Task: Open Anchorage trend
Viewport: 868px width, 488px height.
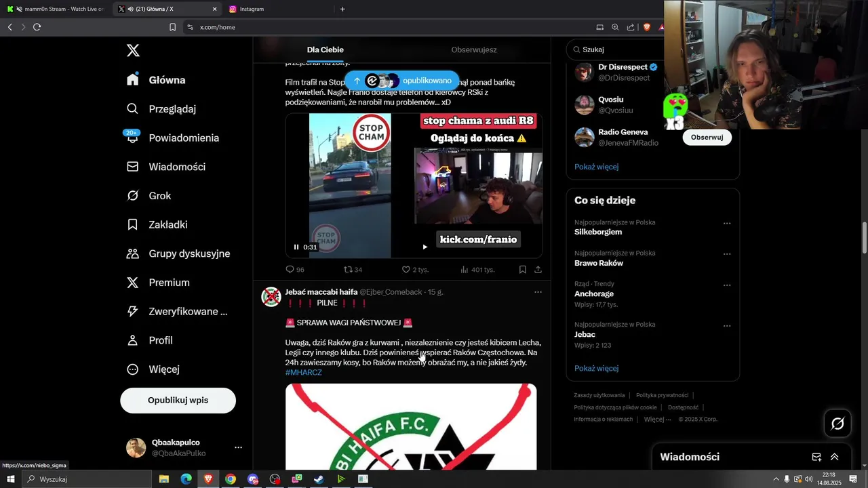Action: [594, 294]
